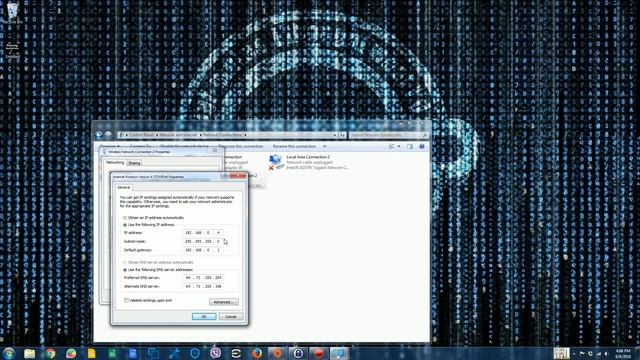Open the Organize dropdown menu

[x=109, y=146]
